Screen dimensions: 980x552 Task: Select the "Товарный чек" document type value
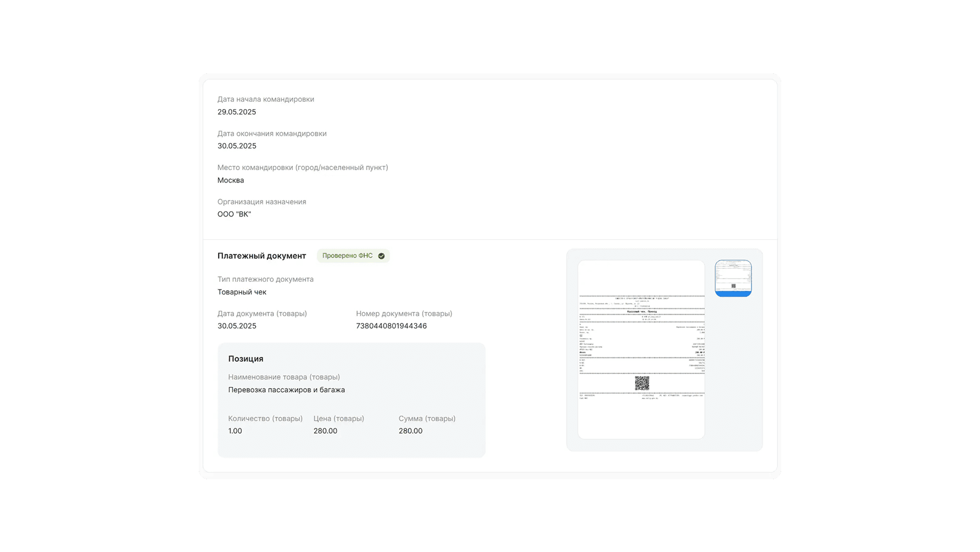(242, 292)
